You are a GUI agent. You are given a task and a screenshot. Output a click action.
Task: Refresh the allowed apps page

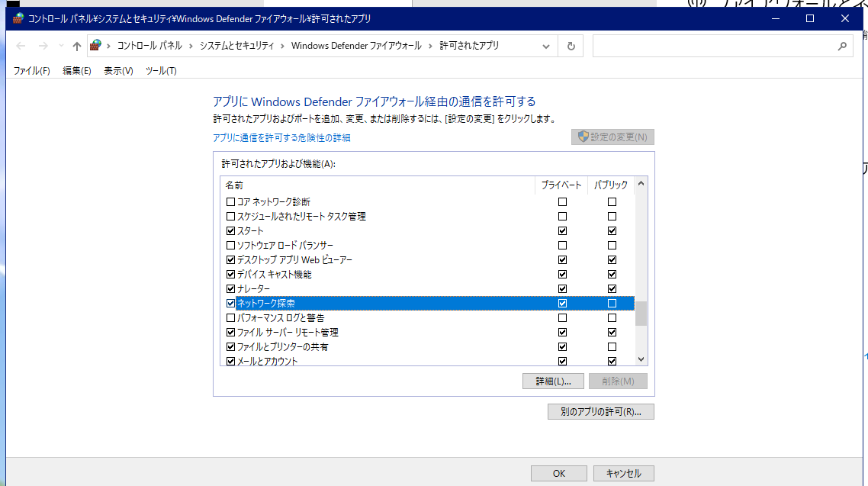point(571,46)
